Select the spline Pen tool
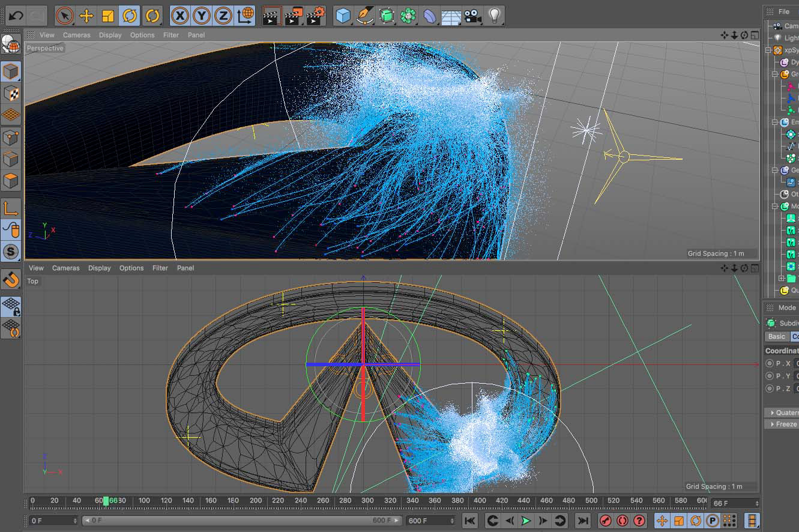 coord(364,16)
